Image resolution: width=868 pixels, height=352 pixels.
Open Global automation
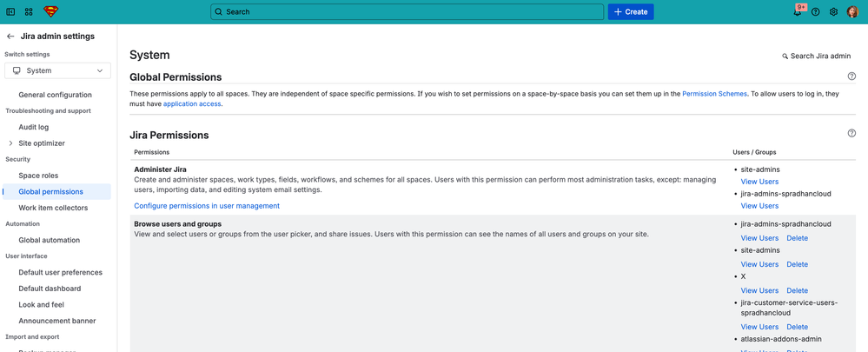[50, 240]
